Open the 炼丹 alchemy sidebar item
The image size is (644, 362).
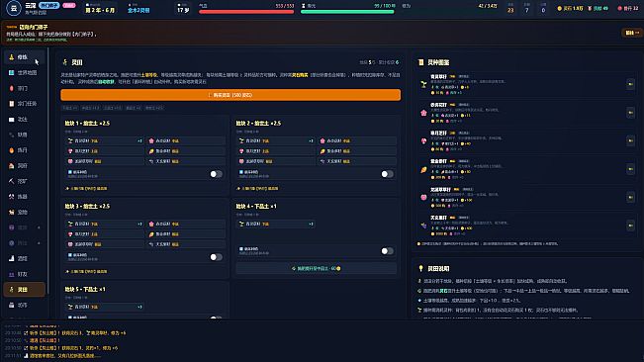(24, 150)
